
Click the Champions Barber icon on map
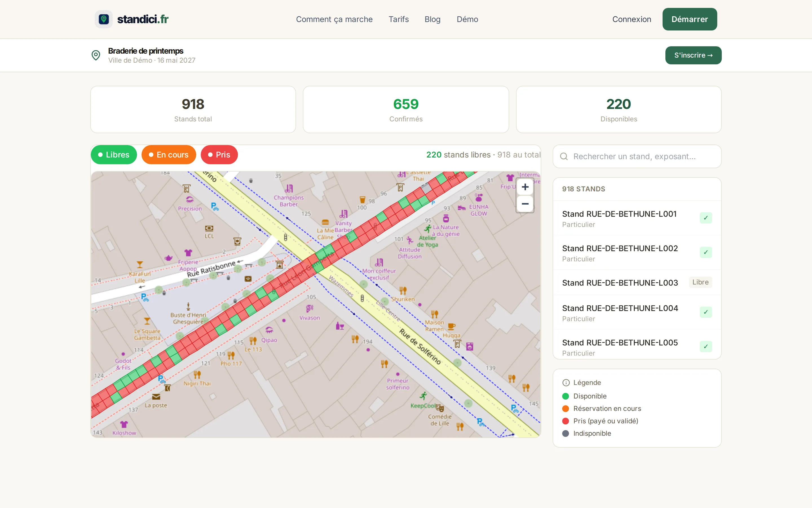pyautogui.click(x=289, y=188)
